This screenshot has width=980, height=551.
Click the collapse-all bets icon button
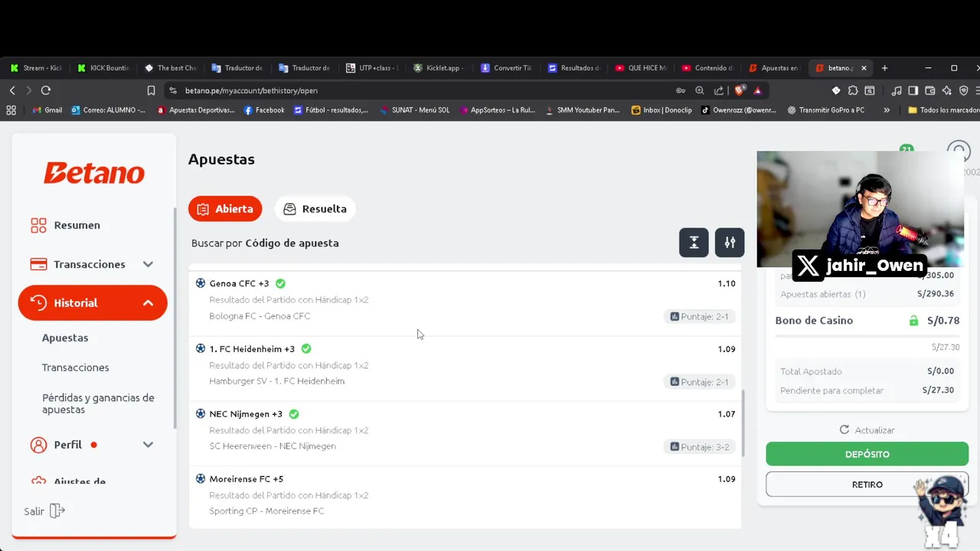coord(694,243)
